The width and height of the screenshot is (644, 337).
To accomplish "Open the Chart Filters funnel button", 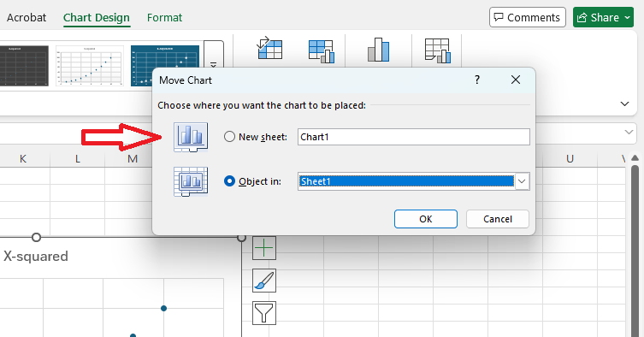I will 264,313.
